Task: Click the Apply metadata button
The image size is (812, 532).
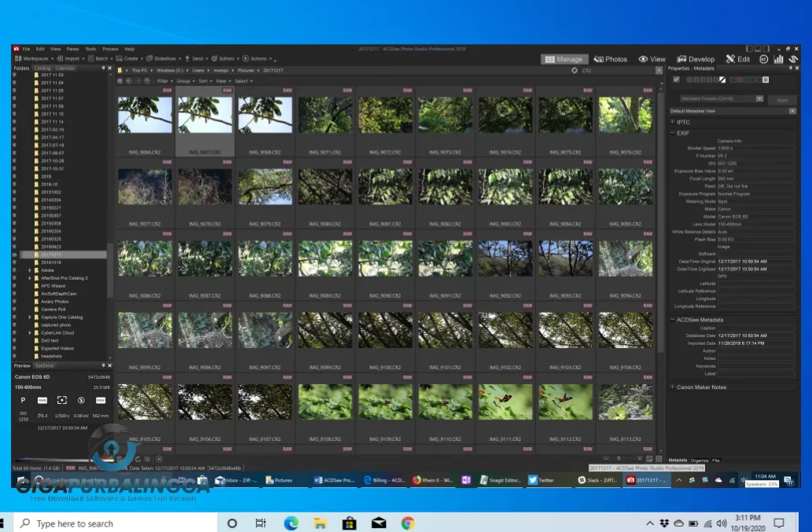Action: pyautogui.click(x=782, y=99)
